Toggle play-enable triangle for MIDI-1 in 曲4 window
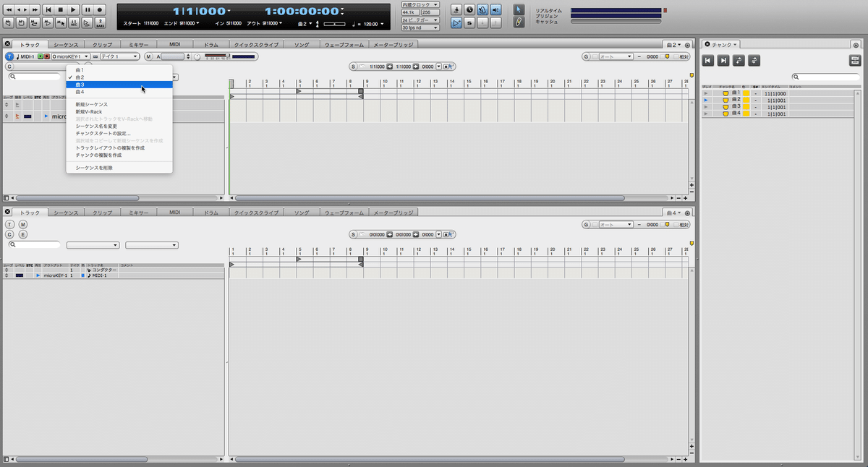868x467 pixels. [38, 275]
